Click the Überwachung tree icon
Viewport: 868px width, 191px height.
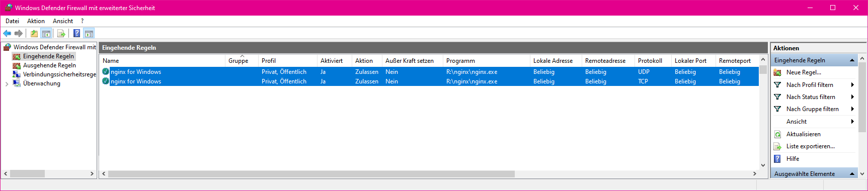click(x=17, y=83)
